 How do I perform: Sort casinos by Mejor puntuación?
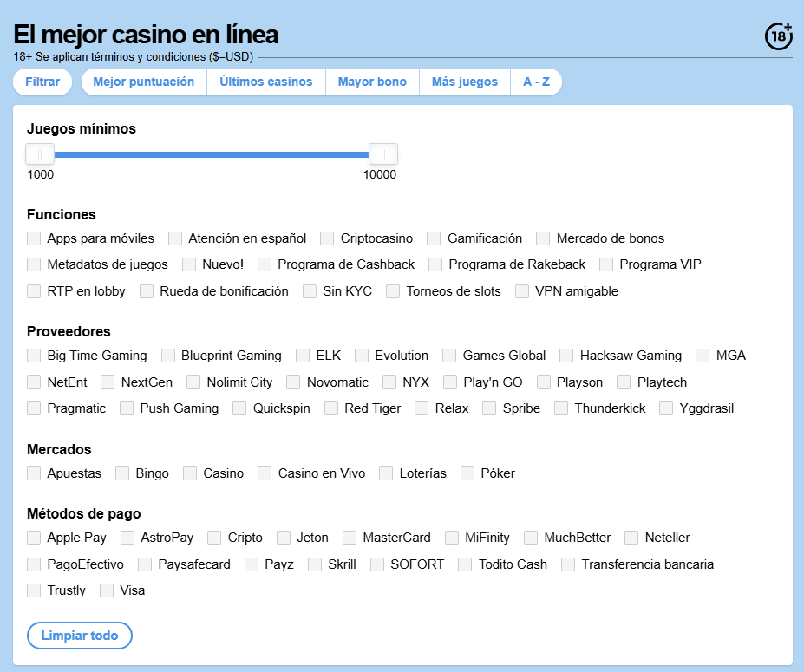pos(144,82)
